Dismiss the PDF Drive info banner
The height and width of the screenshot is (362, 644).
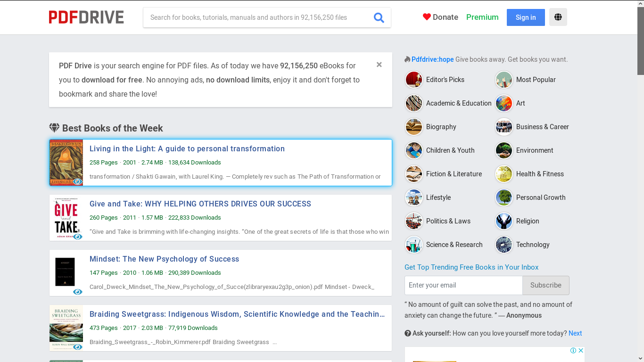point(379,65)
